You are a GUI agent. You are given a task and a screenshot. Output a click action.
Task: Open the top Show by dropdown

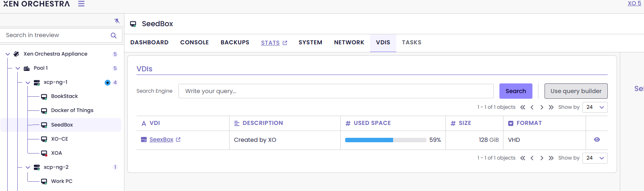click(x=595, y=107)
